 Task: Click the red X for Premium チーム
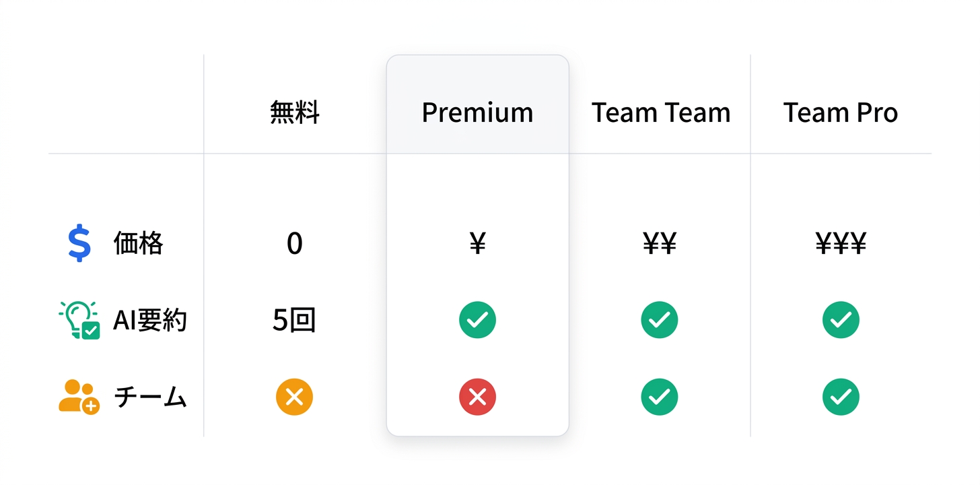477,397
